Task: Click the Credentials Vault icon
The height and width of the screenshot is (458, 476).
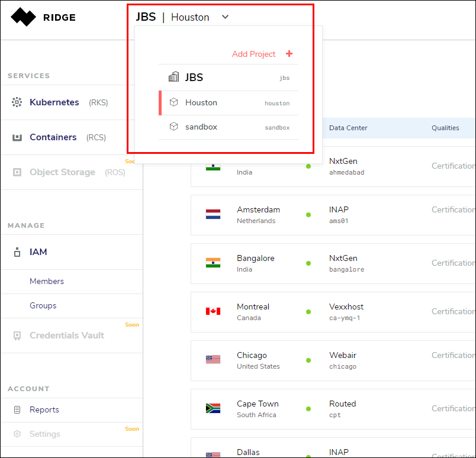Action: point(17,336)
